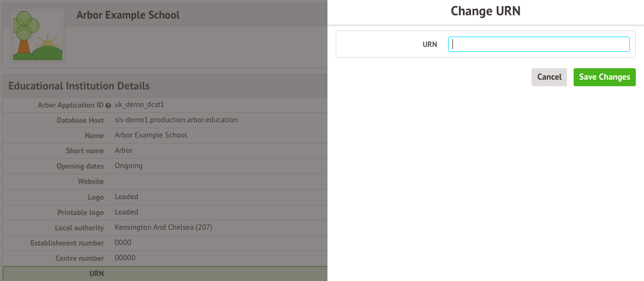
Task: Click the Opening dates row
Action: click(x=164, y=166)
